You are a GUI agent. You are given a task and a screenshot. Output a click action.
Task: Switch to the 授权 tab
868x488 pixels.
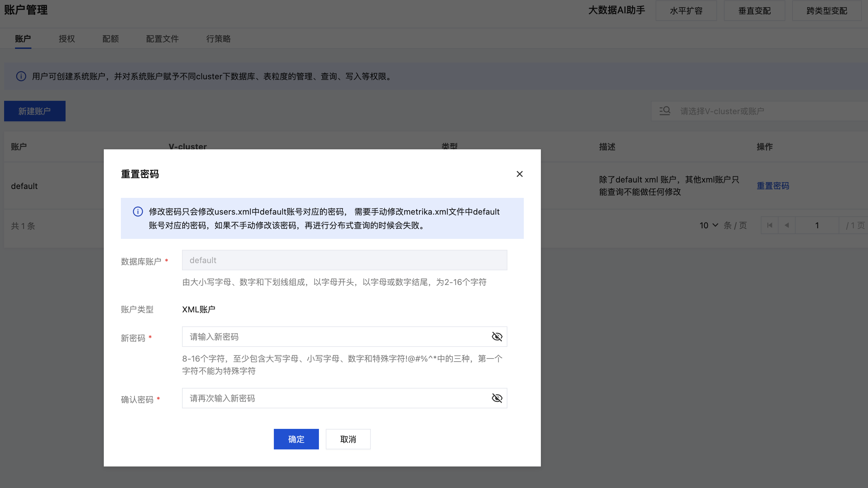pyautogui.click(x=67, y=39)
